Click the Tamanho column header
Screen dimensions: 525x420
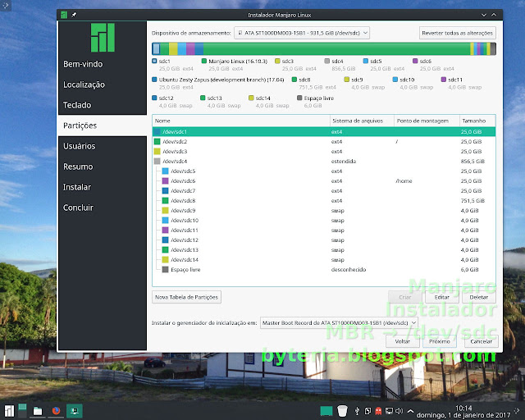tap(477, 121)
